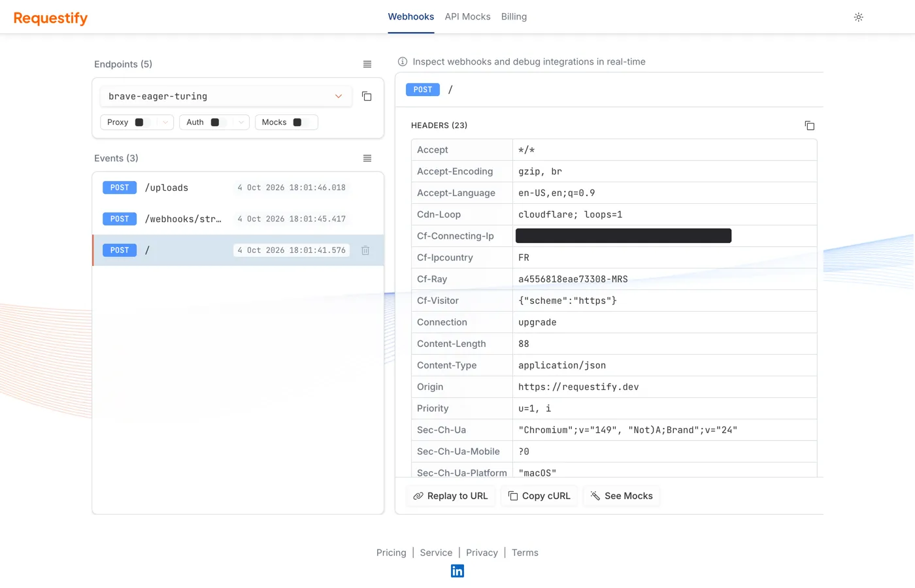Click the "application/json" Content-Type value
The image size is (915, 588).
(562, 365)
